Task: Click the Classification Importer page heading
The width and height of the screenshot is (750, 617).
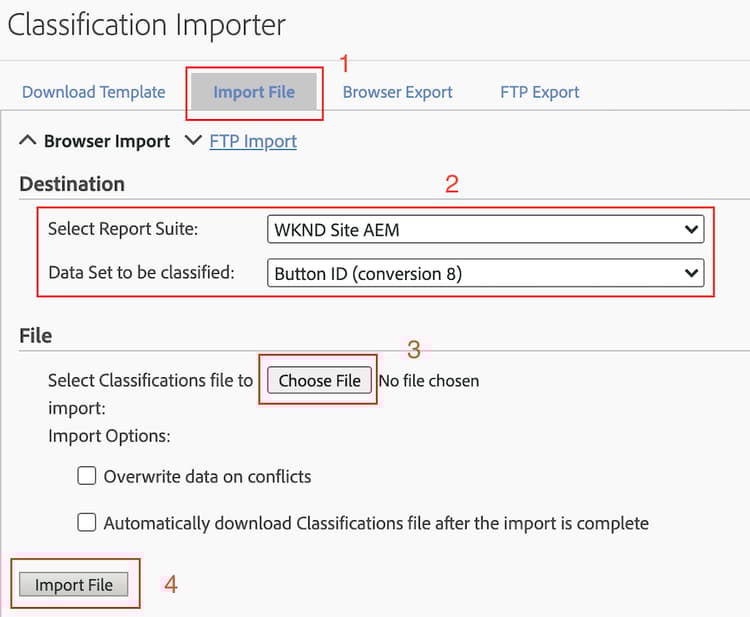Action: click(146, 25)
